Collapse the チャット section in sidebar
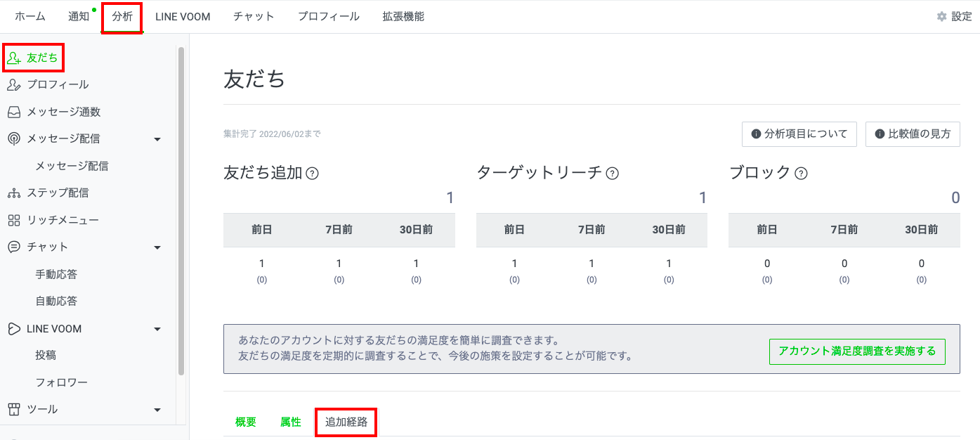980x440 pixels. [157, 247]
